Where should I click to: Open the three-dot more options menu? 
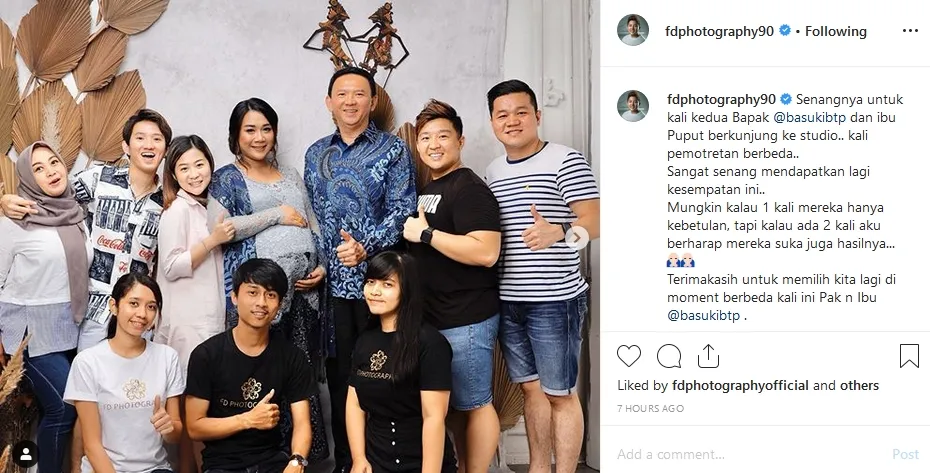pyautogui.click(x=910, y=31)
